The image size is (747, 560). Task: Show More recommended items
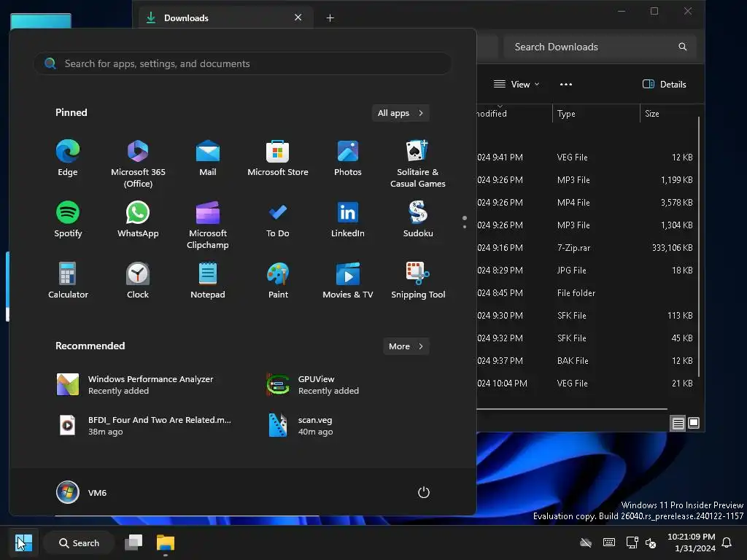click(x=406, y=346)
